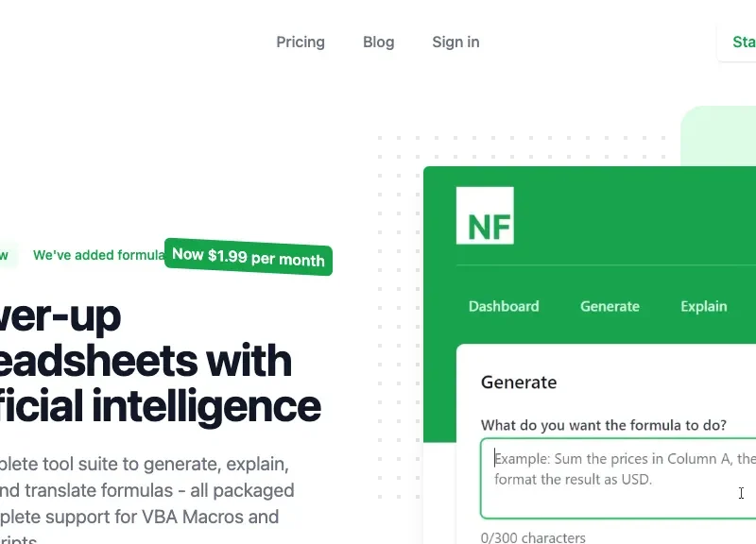Click the green New badge at left edge
The height and width of the screenshot is (544, 756).
pos(5,255)
